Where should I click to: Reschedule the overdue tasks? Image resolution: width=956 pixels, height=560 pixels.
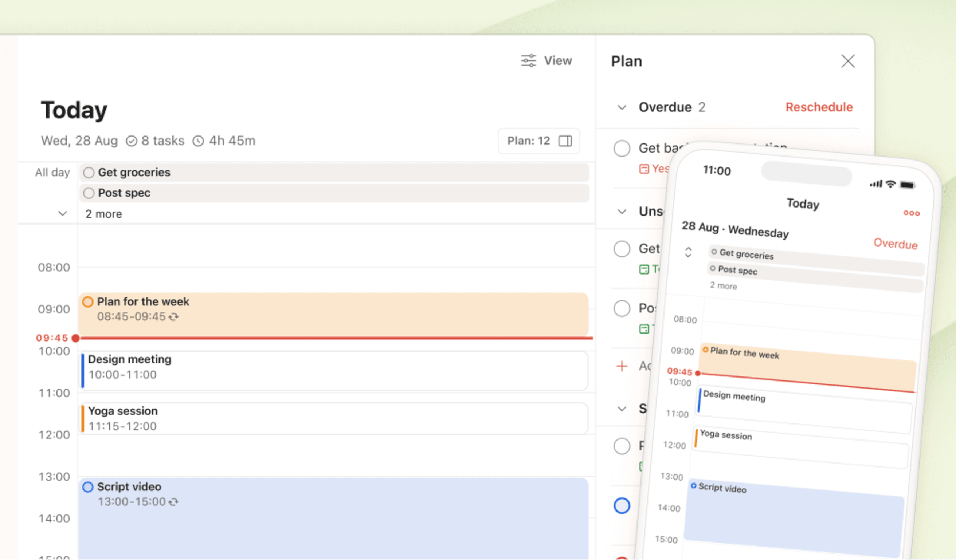(x=819, y=107)
